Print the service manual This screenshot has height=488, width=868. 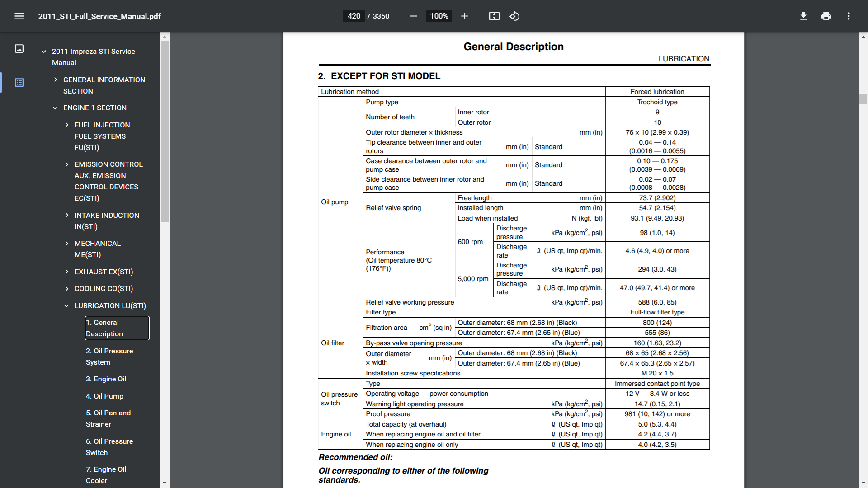click(x=826, y=16)
